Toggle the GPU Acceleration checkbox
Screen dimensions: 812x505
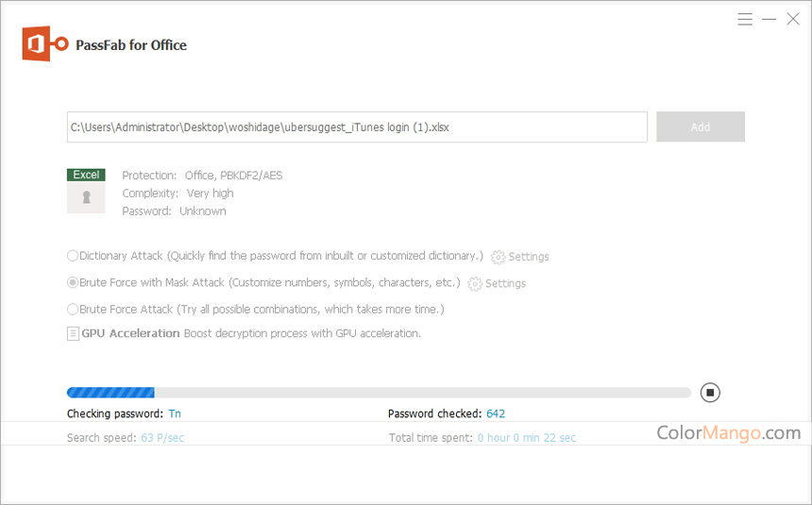click(x=73, y=333)
